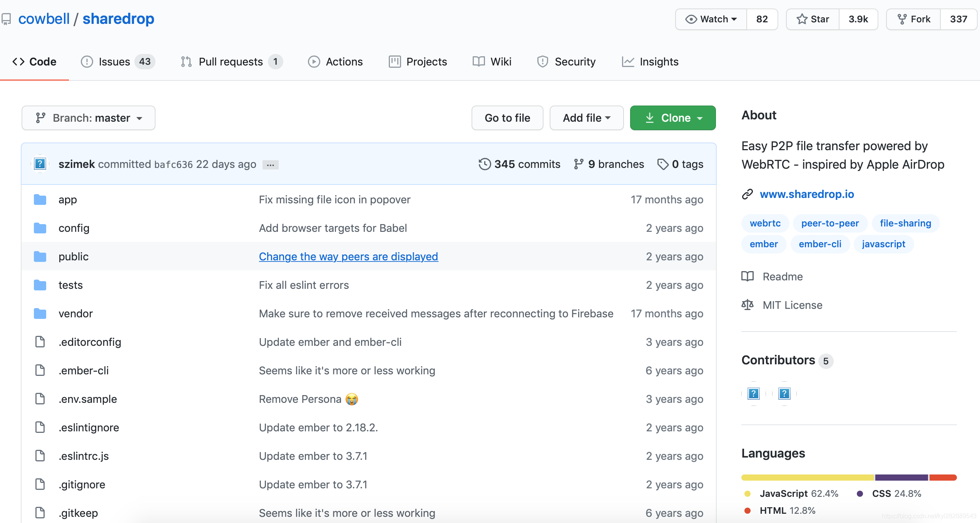Open the 'Change the way peers are displayed' commit link
The height and width of the screenshot is (523, 980).
tap(348, 256)
